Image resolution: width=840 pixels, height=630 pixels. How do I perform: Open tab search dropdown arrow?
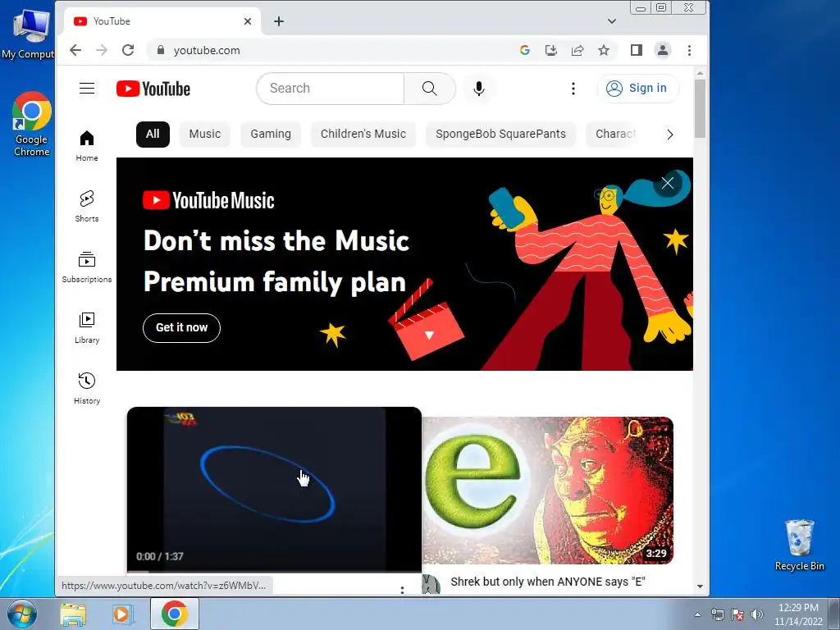tap(612, 21)
